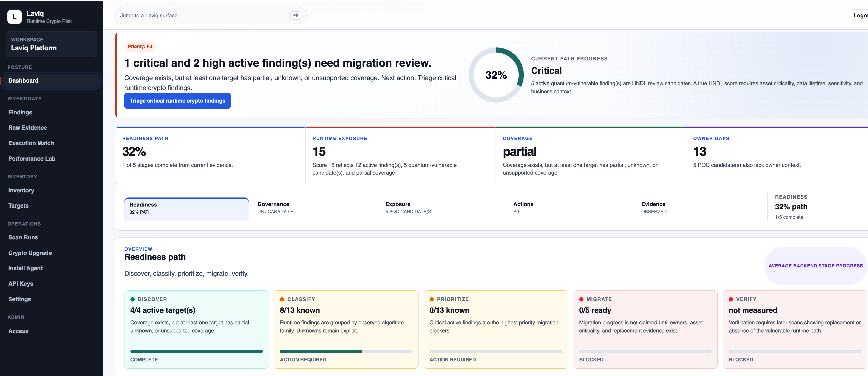Screen dimensions: 868x376
Task: Click the Laviq logo icon
Action: [x=15, y=16]
